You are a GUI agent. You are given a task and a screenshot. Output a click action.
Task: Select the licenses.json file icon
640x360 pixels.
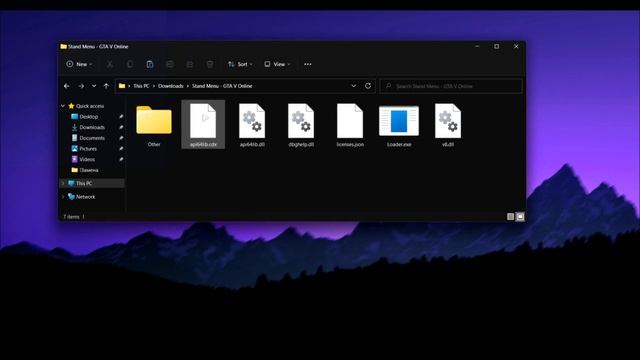[x=350, y=121]
